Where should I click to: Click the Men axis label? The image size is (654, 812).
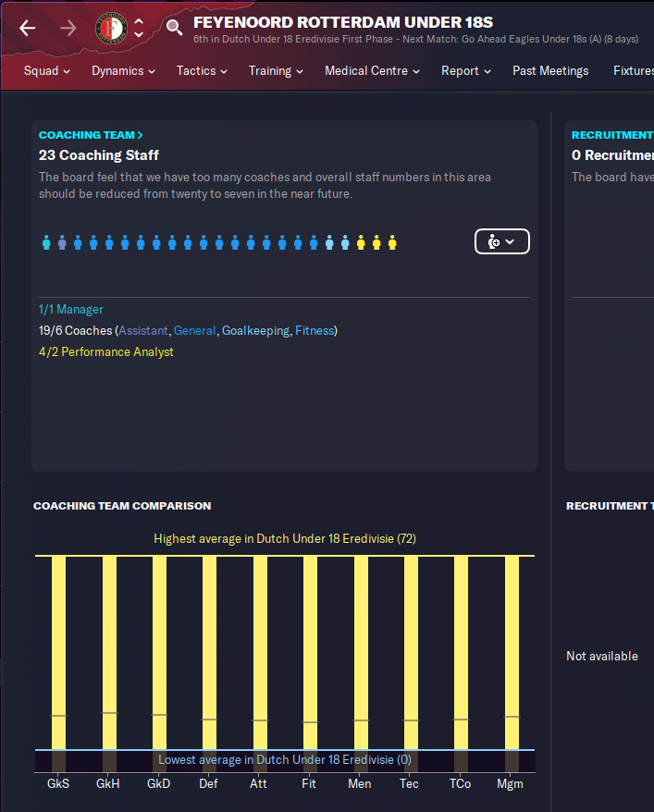tap(359, 783)
